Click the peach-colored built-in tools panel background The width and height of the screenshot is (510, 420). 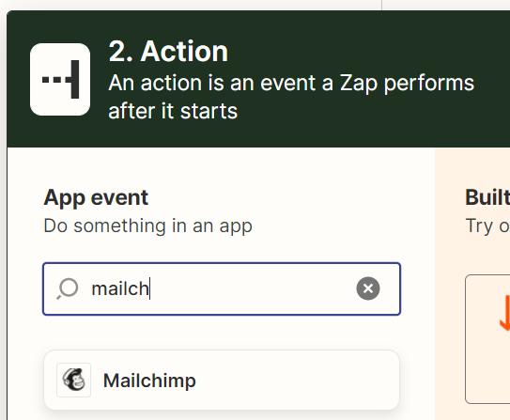coord(449,358)
